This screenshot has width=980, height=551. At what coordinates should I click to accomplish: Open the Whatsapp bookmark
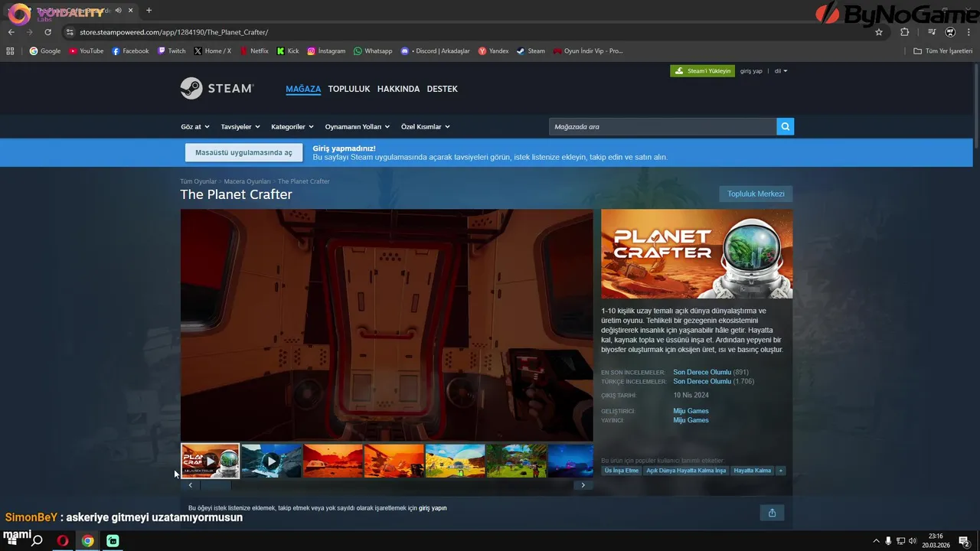(x=373, y=51)
